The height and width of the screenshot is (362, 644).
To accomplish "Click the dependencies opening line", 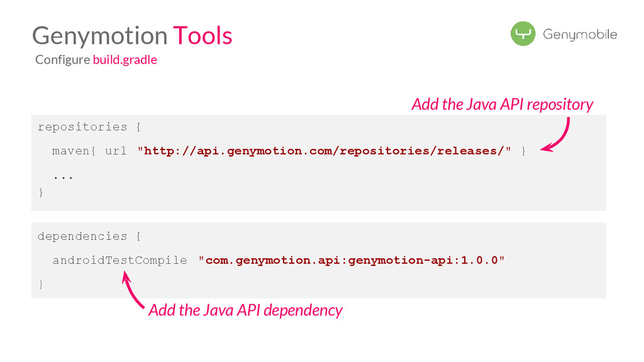I will coord(90,236).
